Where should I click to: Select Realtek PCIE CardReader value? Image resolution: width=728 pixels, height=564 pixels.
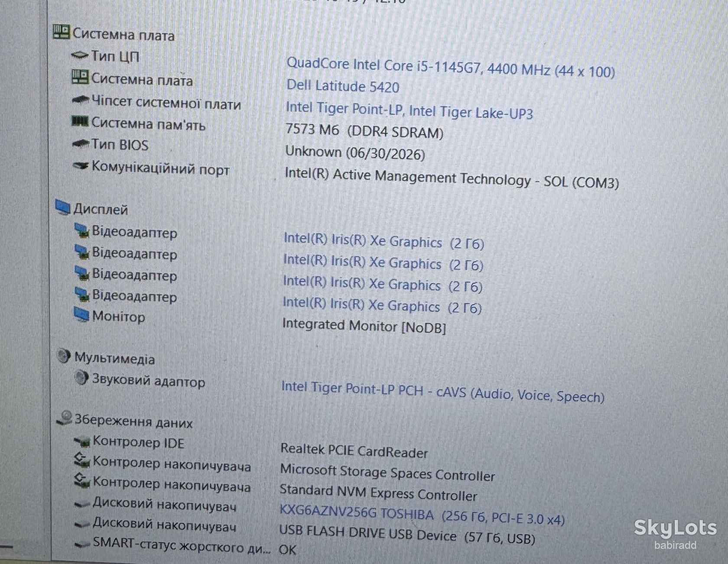(354, 451)
